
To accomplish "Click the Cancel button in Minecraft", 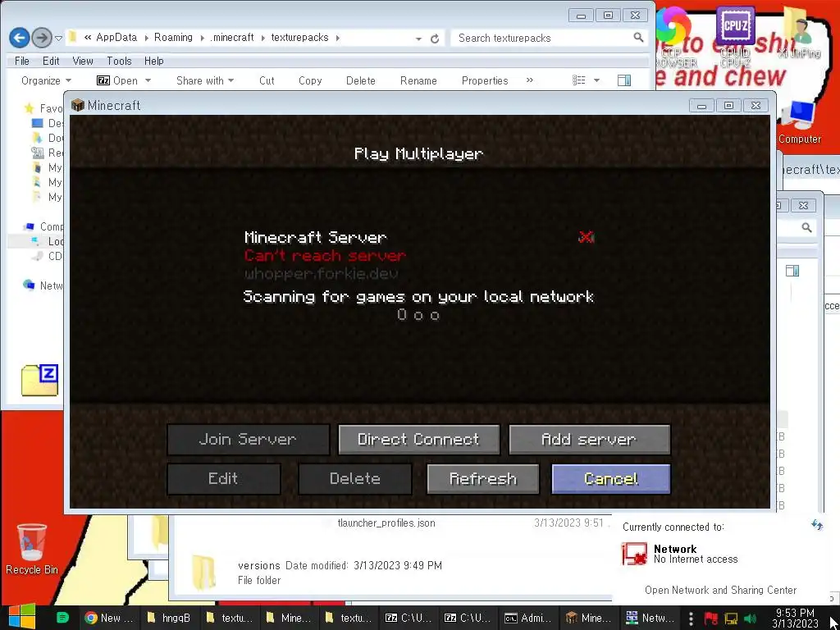I will (x=610, y=478).
